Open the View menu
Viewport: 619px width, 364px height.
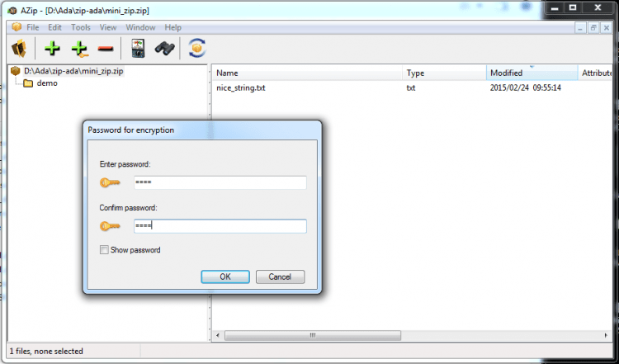(108, 27)
